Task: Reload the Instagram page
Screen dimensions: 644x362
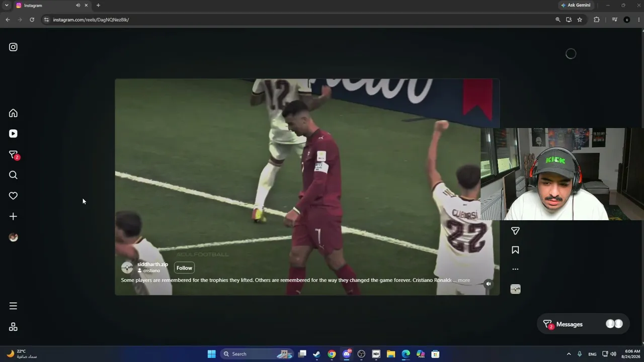Action: click(x=32, y=20)
